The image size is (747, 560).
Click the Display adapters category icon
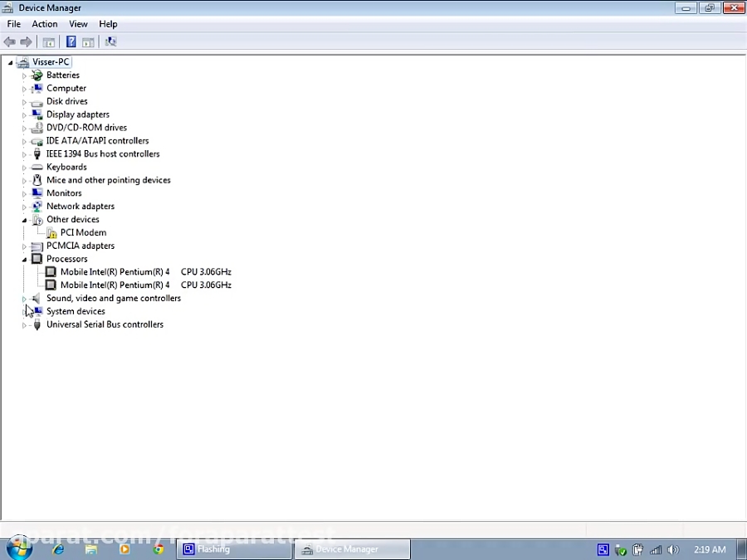coord(37,114)
